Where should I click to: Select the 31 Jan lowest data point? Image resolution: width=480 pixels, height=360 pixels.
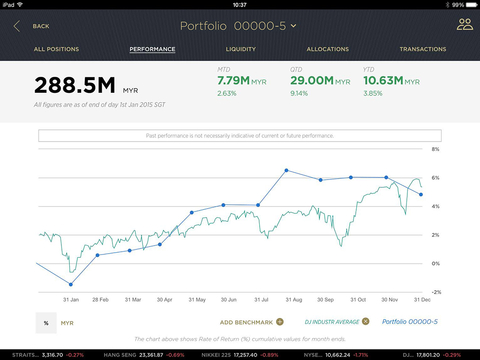coord(71,284)
